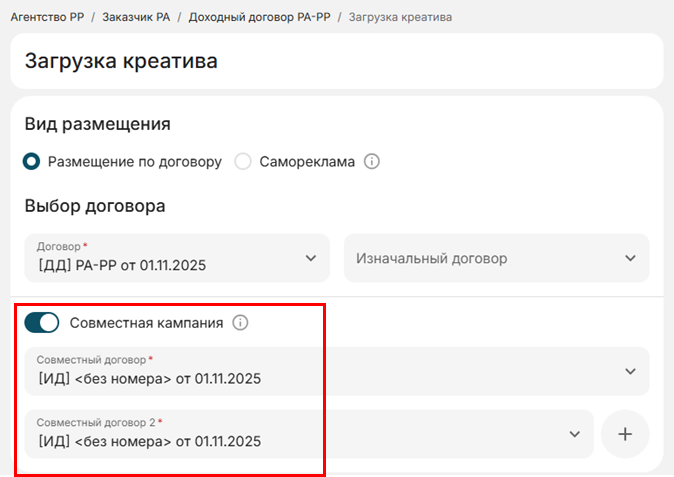674x477 pixels.
Task: Navigate to the Заказчик РА breadcrumb
Action: (137, 18)
